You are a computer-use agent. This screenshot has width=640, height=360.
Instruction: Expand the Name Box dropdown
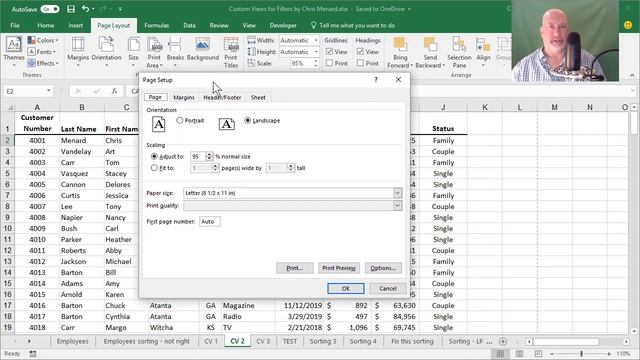point(49,91)
